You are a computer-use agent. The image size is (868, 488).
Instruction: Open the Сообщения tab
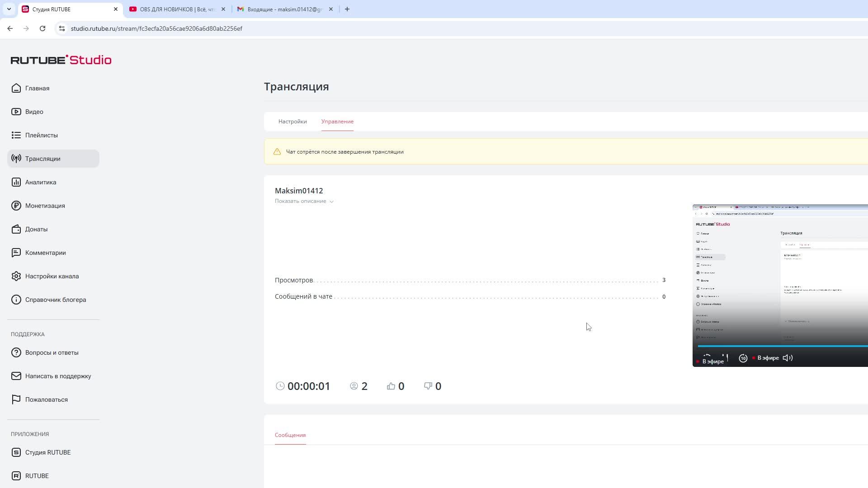pyautogui.click(x=290, y=435)
